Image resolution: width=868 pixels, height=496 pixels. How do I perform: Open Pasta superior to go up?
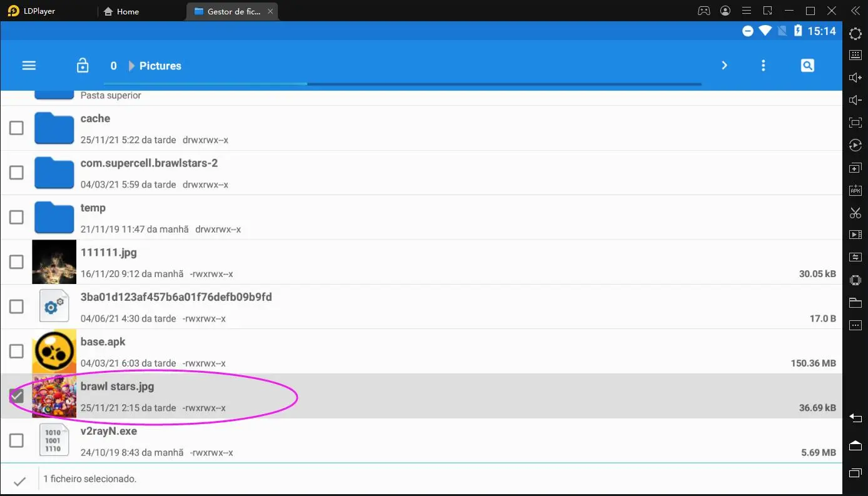[x=110, y=95]
